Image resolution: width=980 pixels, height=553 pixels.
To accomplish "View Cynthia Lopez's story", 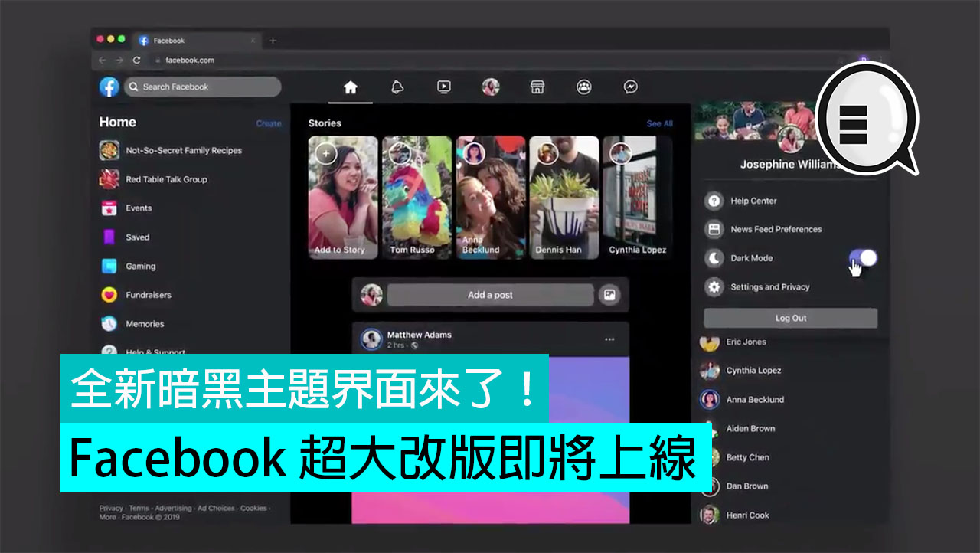I will click(x=638, y=198).
